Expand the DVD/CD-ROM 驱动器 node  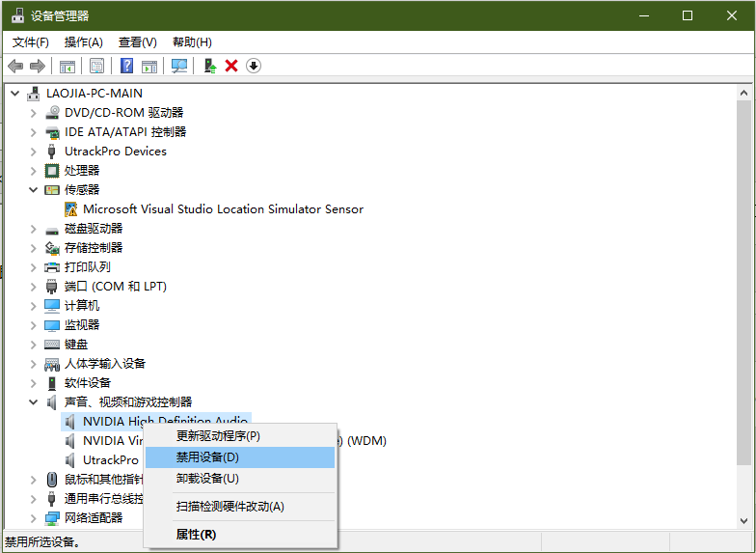point(33,112)
